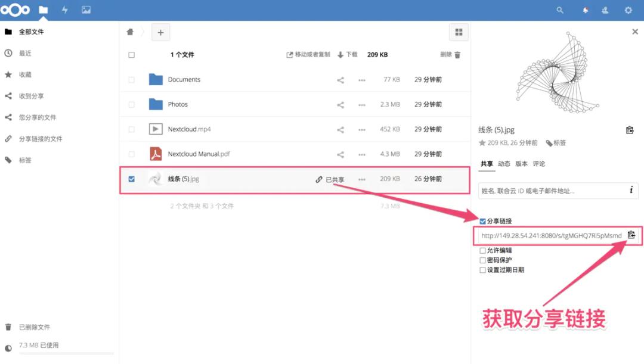Switch to the 评论 comments tab

(x=538, y=163)
